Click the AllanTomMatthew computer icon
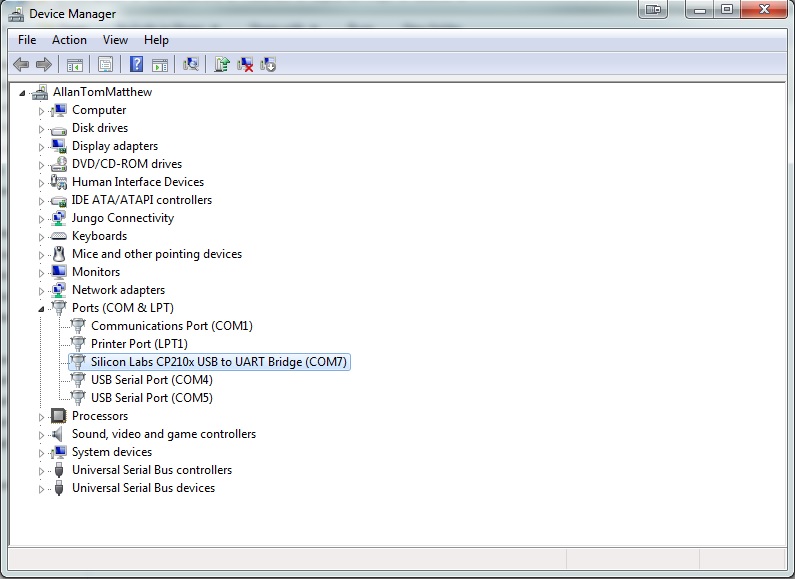 click(40, 92)
